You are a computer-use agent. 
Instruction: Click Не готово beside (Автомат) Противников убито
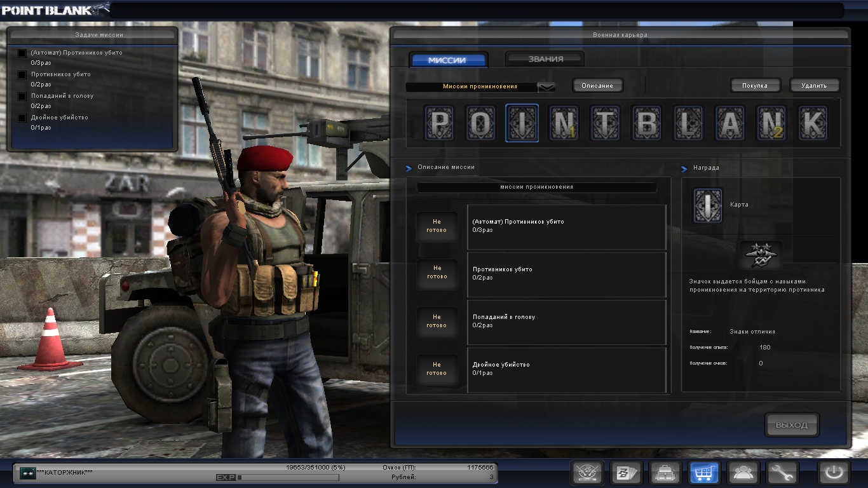click(437, 226)
